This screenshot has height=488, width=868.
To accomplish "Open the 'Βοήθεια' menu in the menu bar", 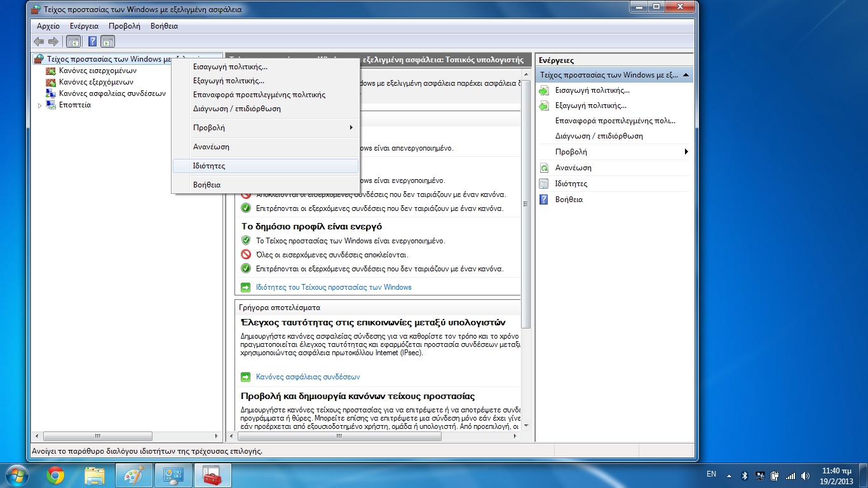I will [164, 26].
